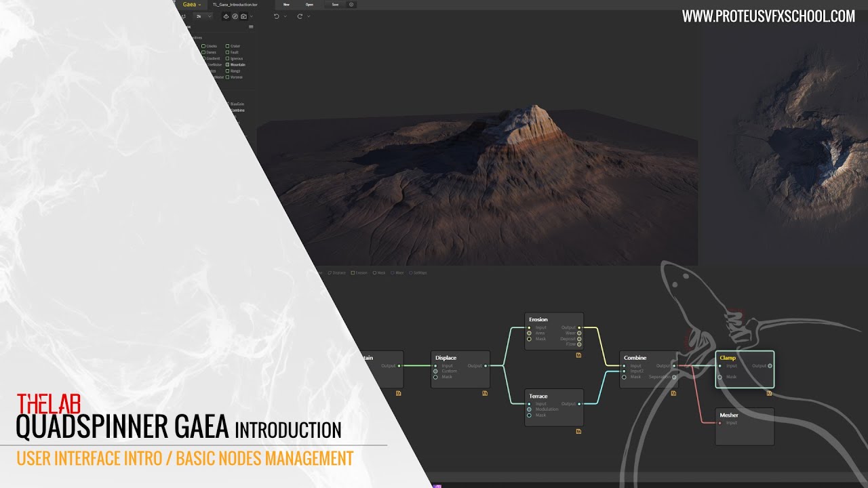Select the BiasGain item in the toolbox
This screenshot has height=488, width=868.
(237, 104)
